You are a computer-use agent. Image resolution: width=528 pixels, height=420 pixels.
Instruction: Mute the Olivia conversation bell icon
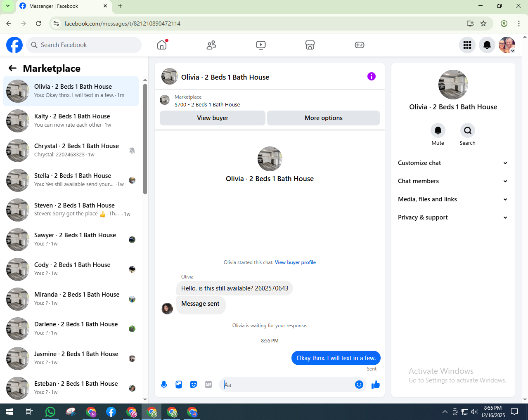click(438, 130)
